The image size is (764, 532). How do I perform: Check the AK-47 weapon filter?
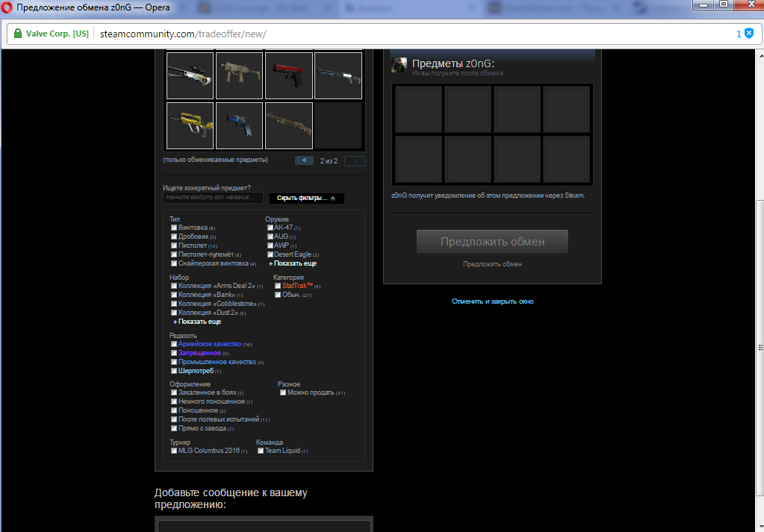[270, 228]
